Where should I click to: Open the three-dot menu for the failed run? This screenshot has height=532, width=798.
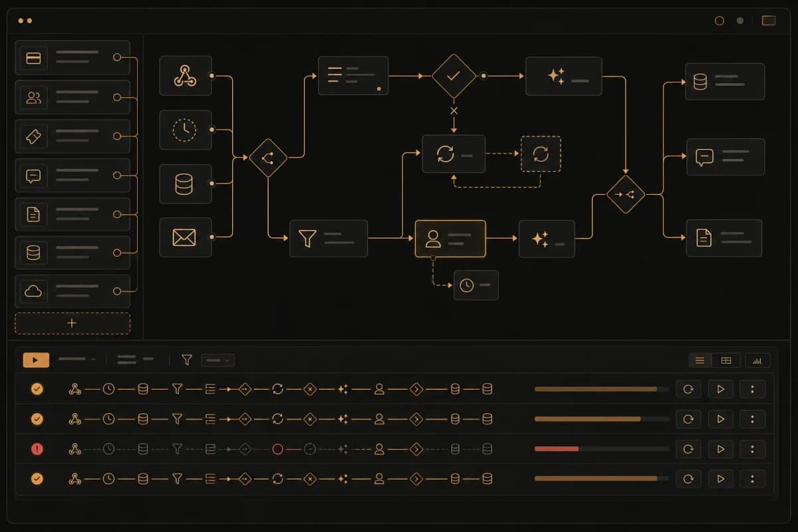point(752,450)
